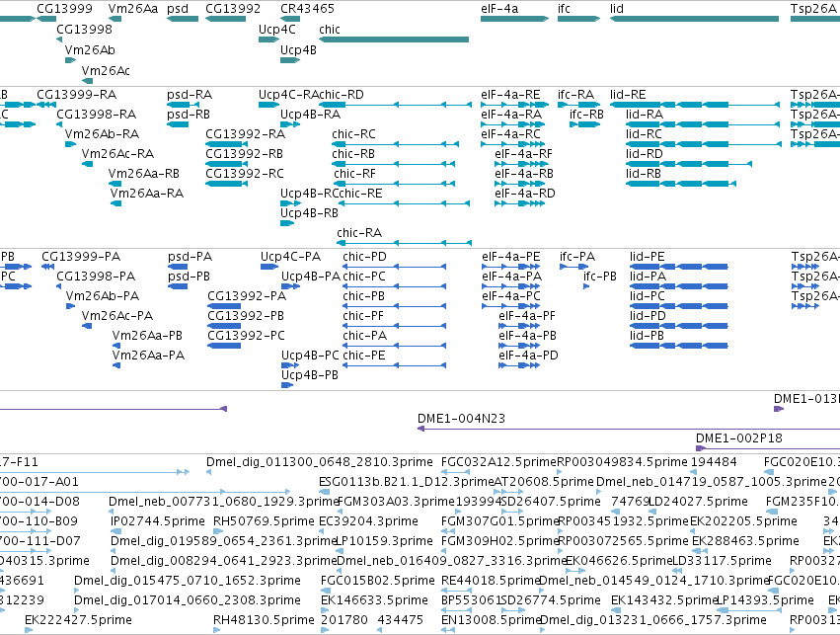Click the Vm26Ac gene label
Image resolution: width=840 pixels, height=635 pixels.
click(106, 71)
